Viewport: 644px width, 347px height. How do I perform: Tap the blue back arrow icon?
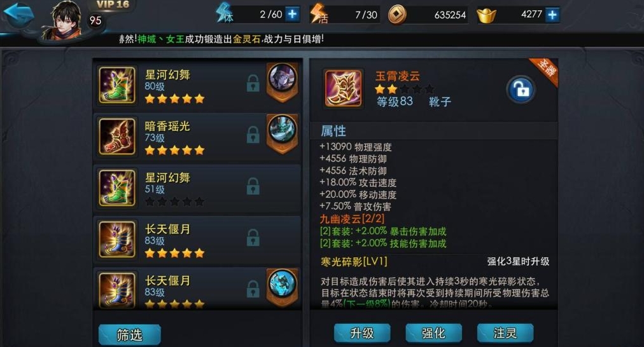click(18, 16)
